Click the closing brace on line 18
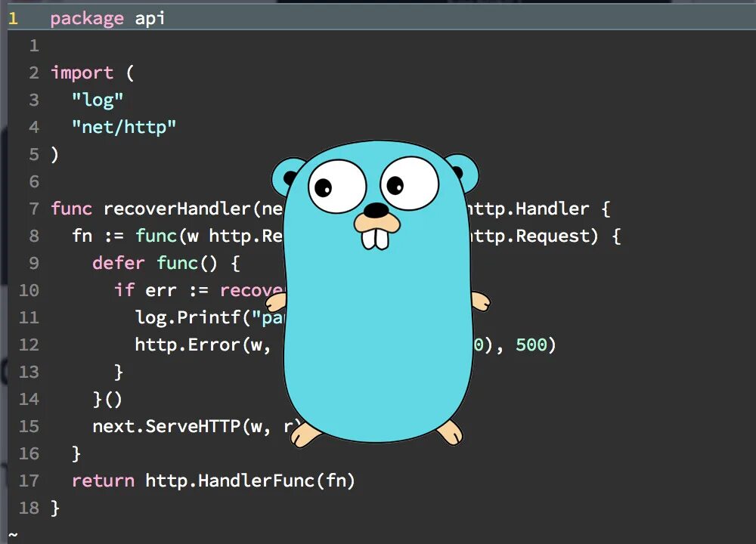This screenshot has height=544, width=756. [x=55, y=508]
